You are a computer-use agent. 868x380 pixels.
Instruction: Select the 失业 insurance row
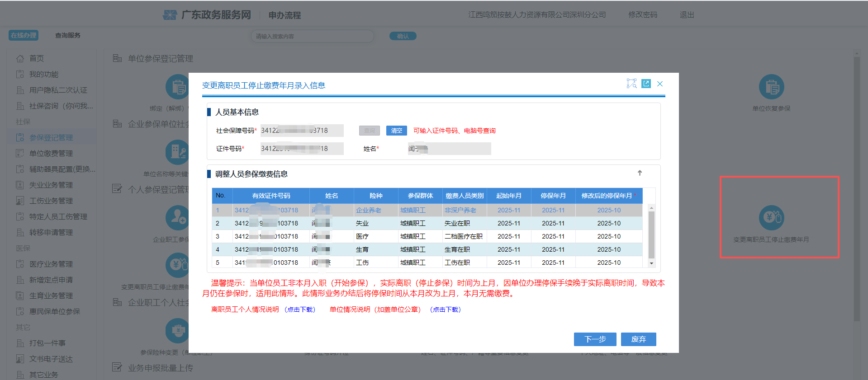click(427, 223)
